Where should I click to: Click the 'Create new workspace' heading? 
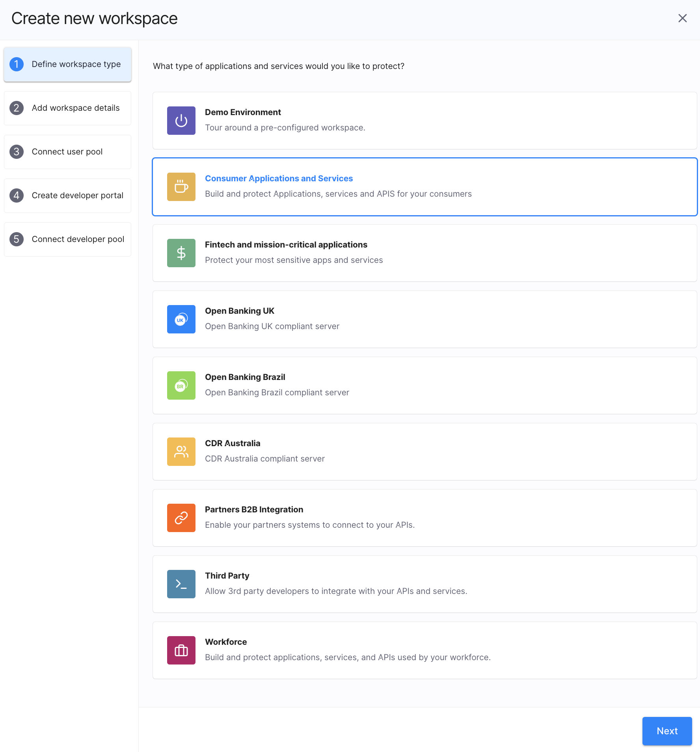coord(95,19)
